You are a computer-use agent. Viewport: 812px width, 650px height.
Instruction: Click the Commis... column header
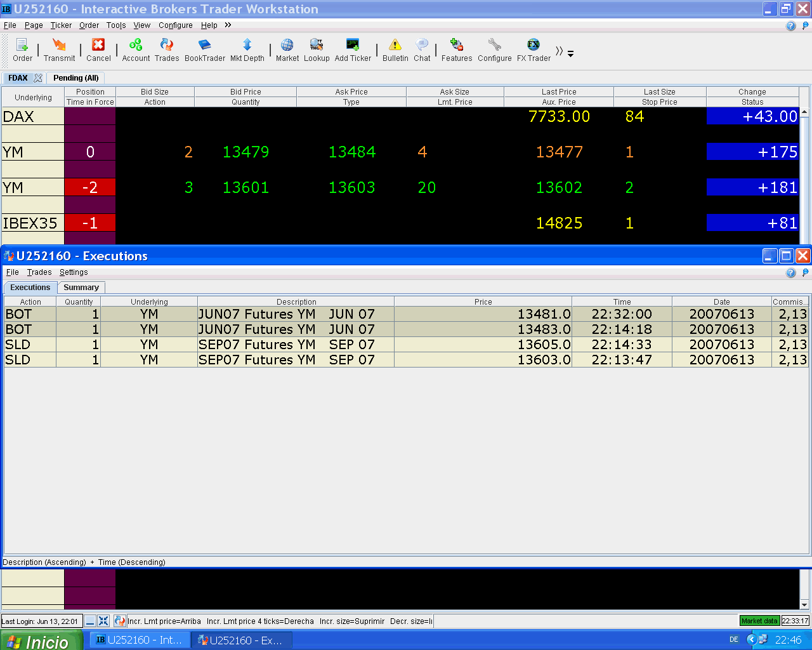point(790,302)
